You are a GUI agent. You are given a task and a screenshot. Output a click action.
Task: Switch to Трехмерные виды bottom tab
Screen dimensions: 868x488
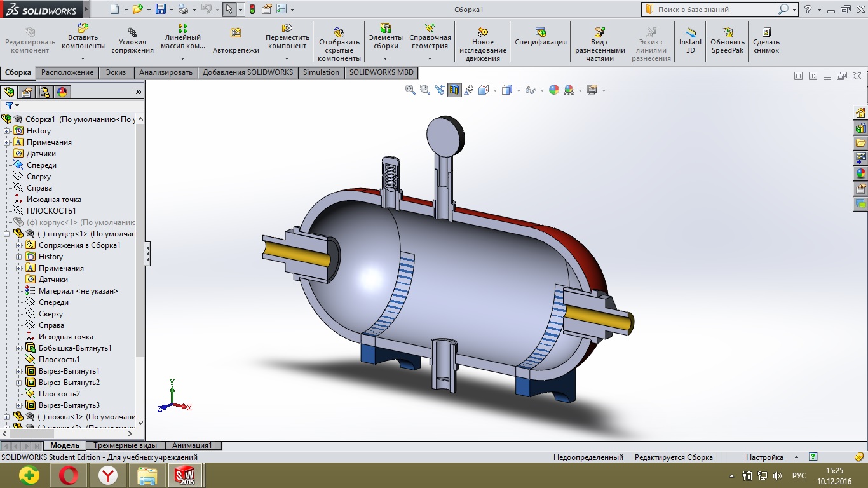pos(125,445)
